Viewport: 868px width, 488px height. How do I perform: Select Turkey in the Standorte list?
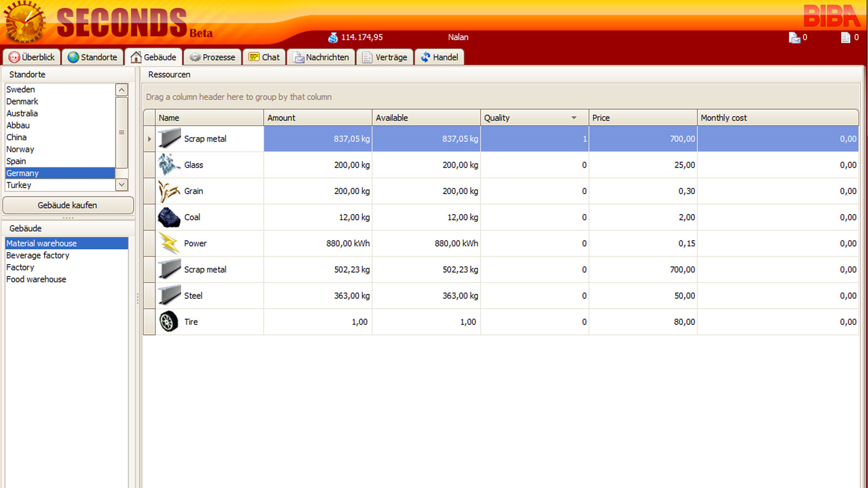pos(19,185)
